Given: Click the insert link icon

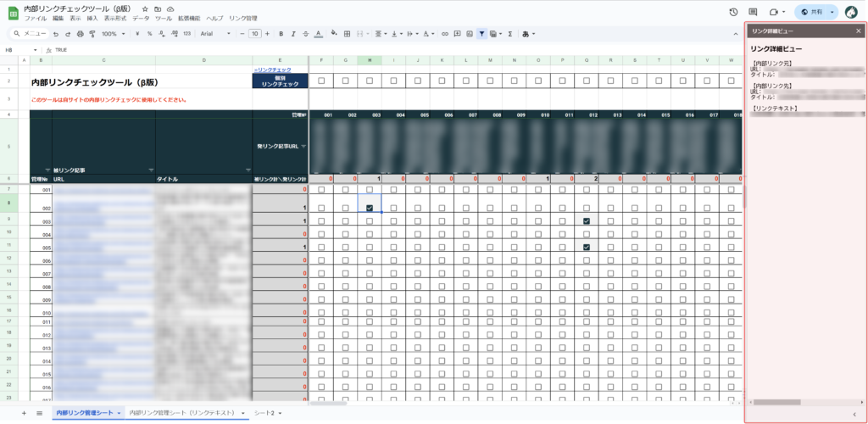Looking at the screenshot, I should [445, 34].
